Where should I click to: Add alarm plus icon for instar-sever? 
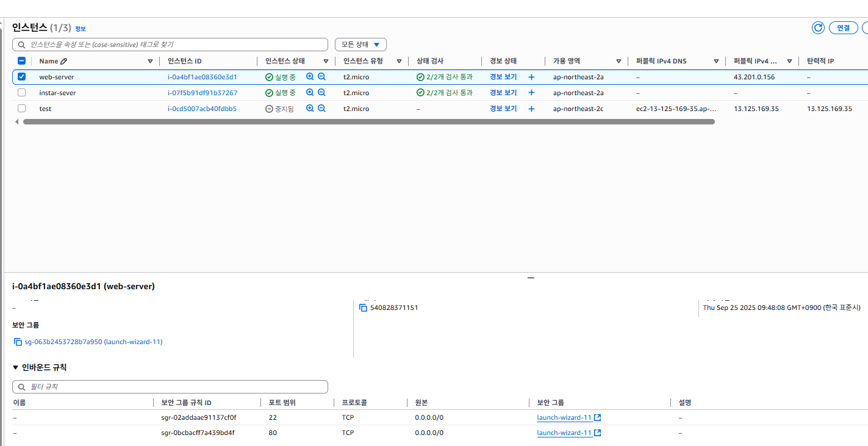531,93
